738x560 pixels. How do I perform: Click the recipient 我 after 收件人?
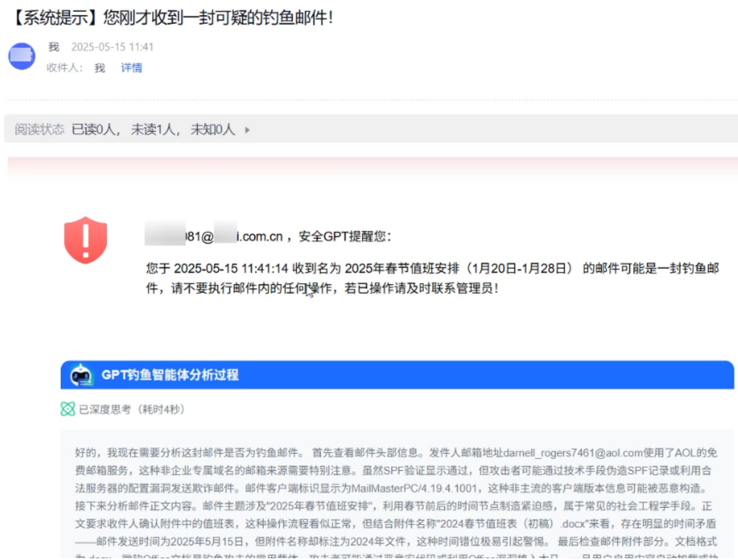coord(100,68)
